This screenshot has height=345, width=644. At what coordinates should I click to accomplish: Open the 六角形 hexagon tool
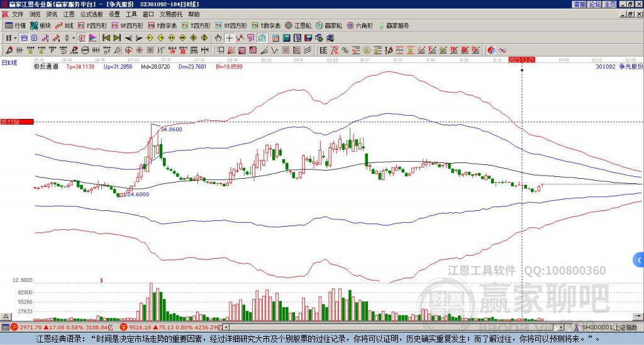point(360,25)
